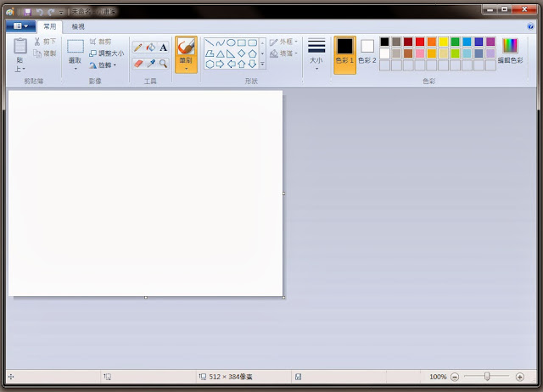Pick the pink color swatch
The height and width of the screenshot is (392, 543).
(420, 53)
